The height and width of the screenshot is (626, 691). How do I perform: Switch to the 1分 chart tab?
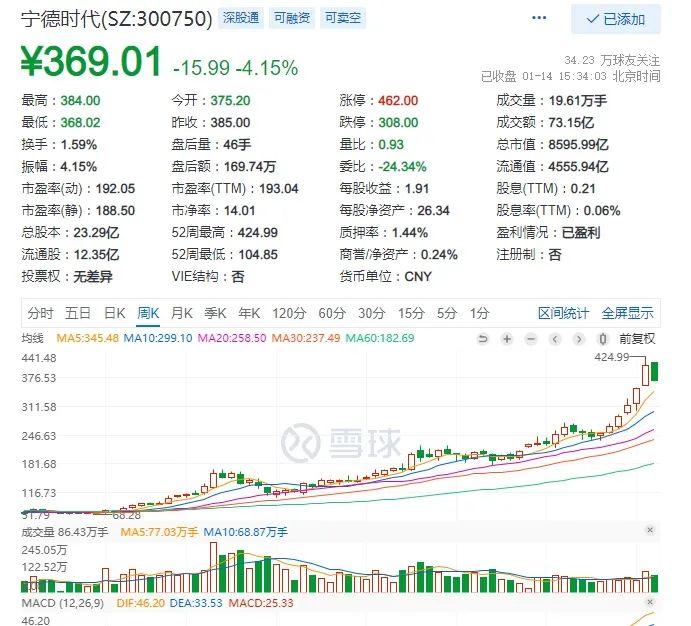click(x=479, y=313)
